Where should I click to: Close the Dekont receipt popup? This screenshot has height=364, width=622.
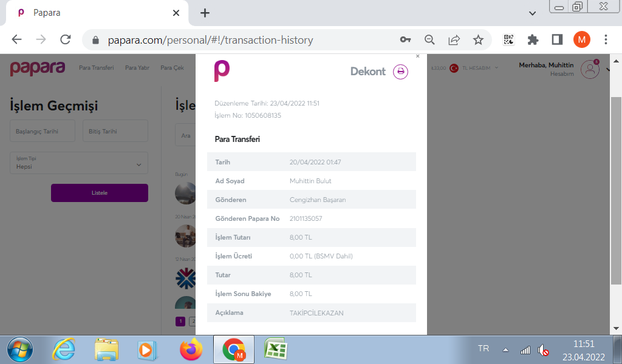pyautogui.click(x=418, y=56)
